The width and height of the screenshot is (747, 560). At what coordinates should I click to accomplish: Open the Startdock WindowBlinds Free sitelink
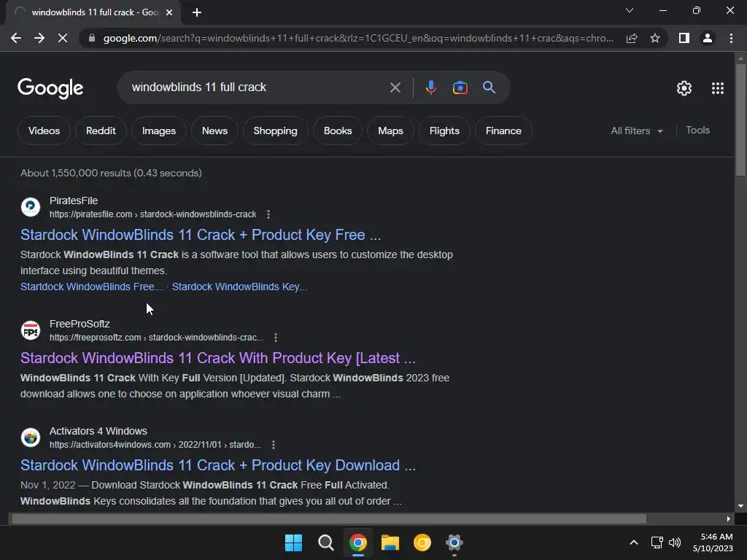click(91, 287)
